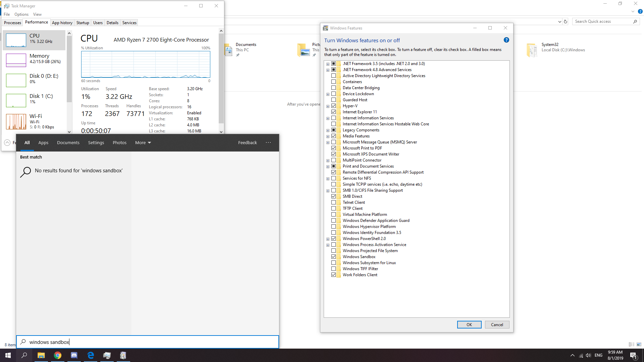Toggle Internet Explorer 11 checkbox
The width and height of the screenshot is (644, 362).
333,112
